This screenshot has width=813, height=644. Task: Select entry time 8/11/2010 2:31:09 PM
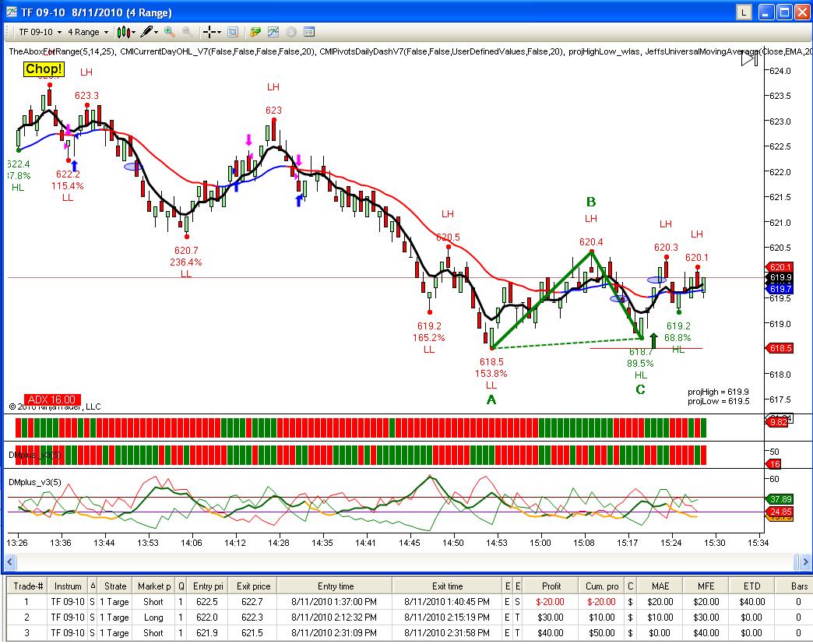(x=334, y=633)
